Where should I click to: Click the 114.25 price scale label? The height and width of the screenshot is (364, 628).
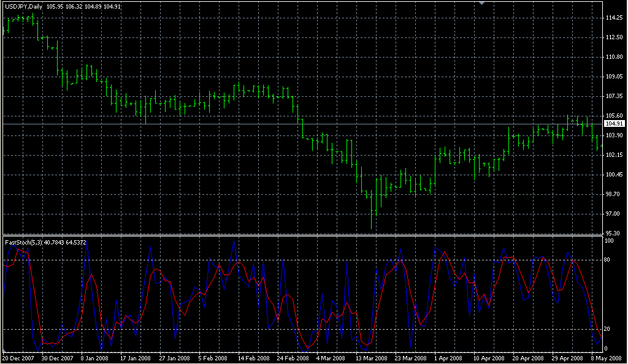614,18
